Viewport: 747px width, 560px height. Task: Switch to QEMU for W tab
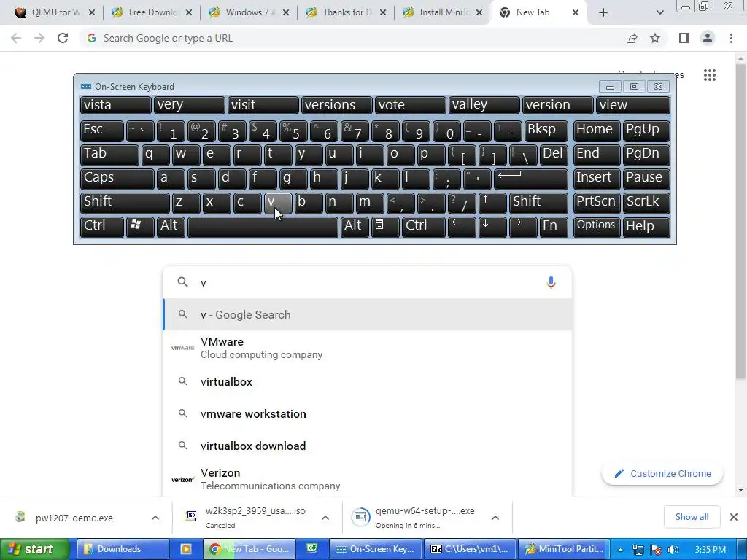click(x=55, y=12)
